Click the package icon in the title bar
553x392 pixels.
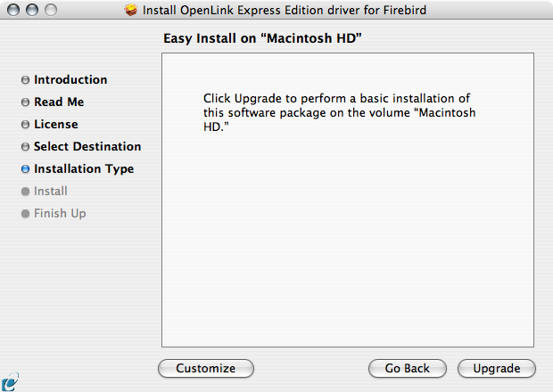click(133, 10)
